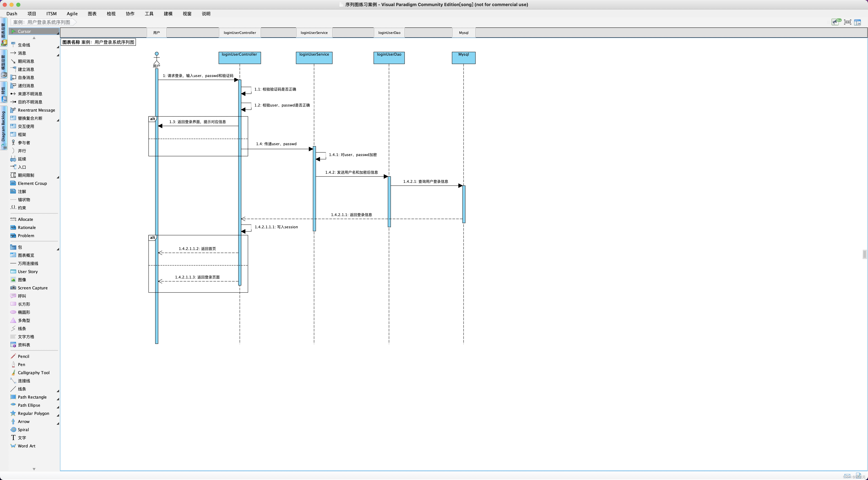The image size is (868, 480).
Task: Expand the 期间限制 variants arrow
Action: 58,177
